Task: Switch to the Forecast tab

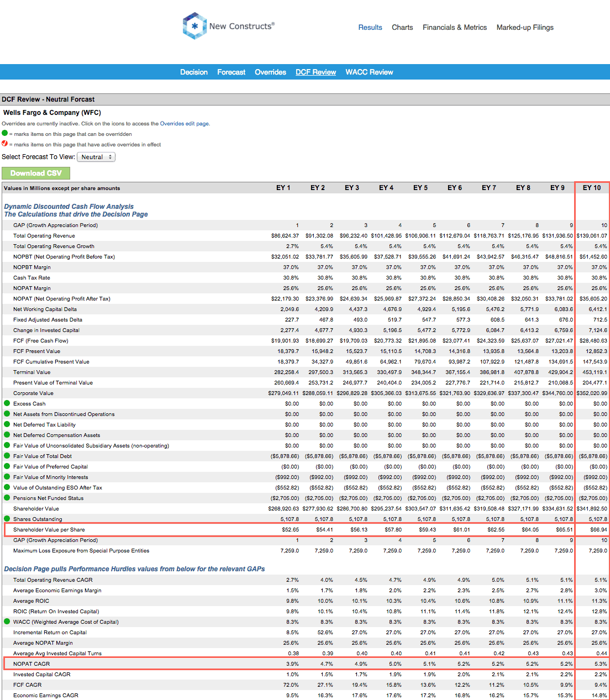Action: [231, 72]
